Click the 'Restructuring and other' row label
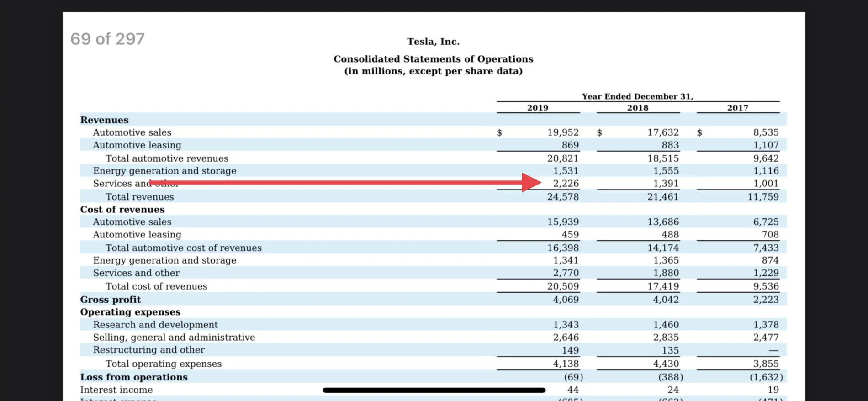This screenshot has width=868, height=401. [149, 349]
